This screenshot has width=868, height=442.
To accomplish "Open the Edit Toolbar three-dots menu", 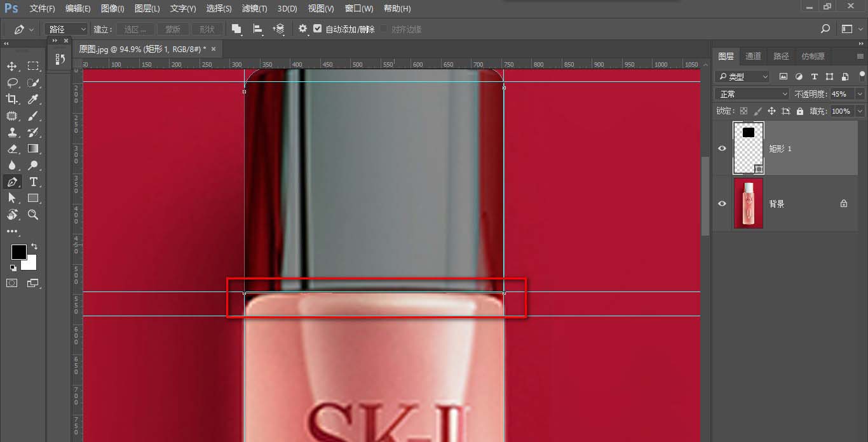I will coord(12,232).
